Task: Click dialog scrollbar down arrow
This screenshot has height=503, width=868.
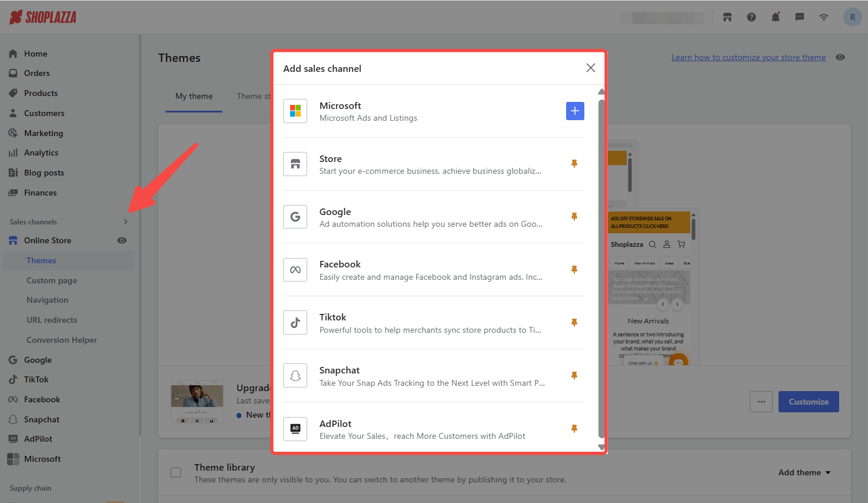Action: coord(601,447)
